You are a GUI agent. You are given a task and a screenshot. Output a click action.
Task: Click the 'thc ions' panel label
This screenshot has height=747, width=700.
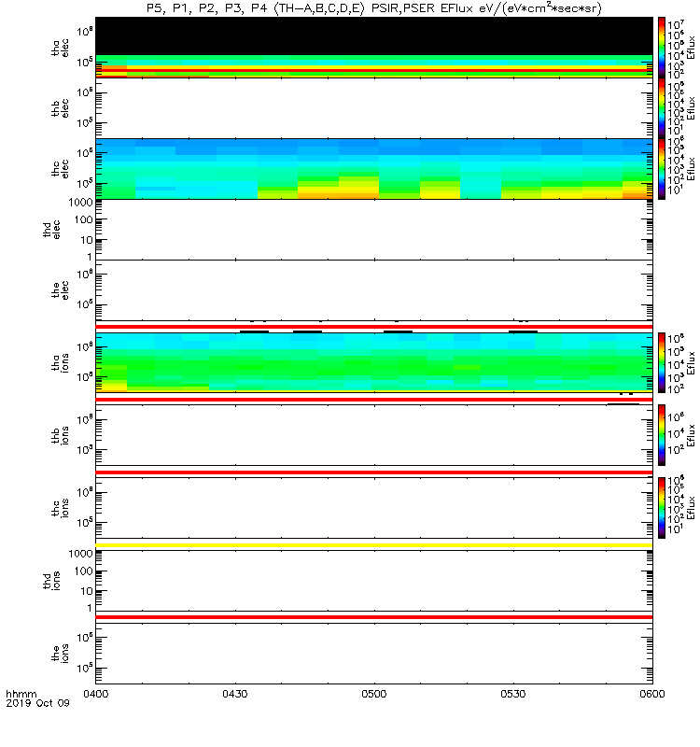[x=60, y=508]
